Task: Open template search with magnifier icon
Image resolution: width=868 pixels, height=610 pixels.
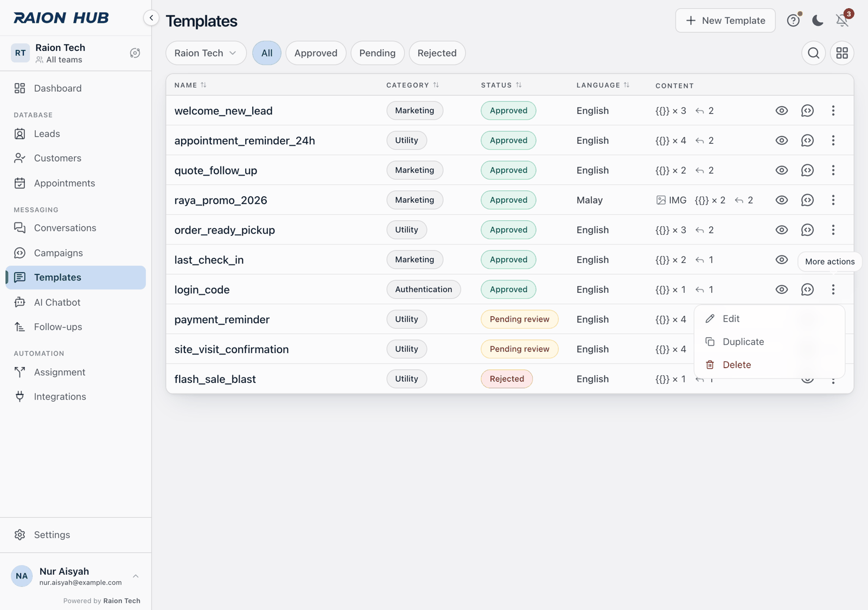Action: (x=813, y=53)
